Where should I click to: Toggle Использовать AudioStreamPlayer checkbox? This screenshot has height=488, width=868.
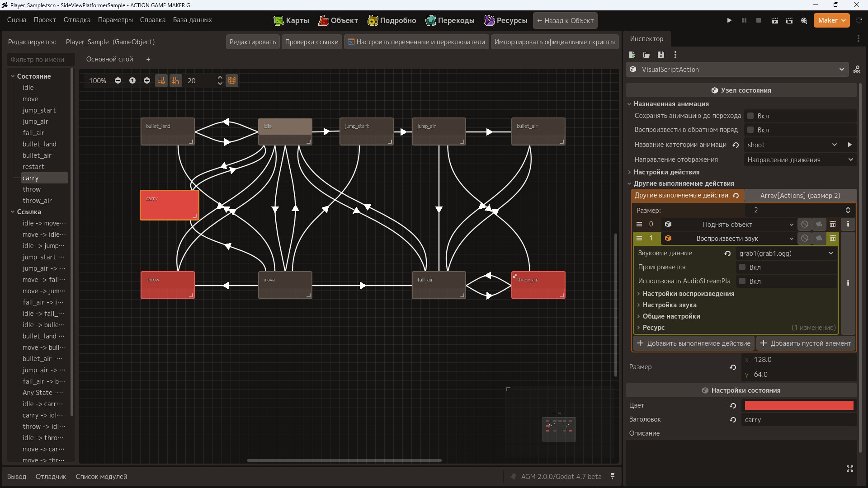coord(742,281)
